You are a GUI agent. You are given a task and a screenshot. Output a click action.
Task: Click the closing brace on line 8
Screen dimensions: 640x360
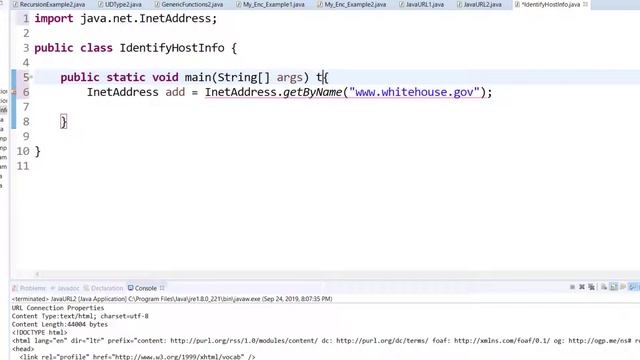tap(63, 122)
